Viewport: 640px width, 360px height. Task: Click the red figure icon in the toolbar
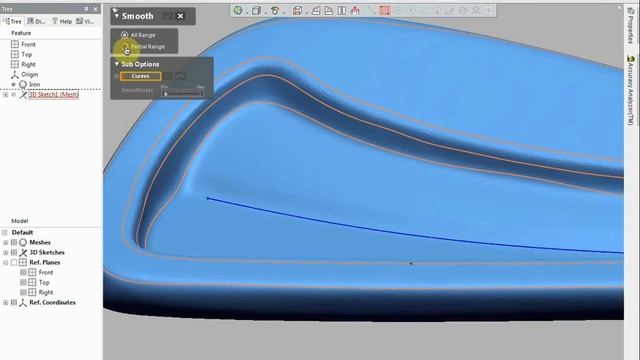[355, 11]
